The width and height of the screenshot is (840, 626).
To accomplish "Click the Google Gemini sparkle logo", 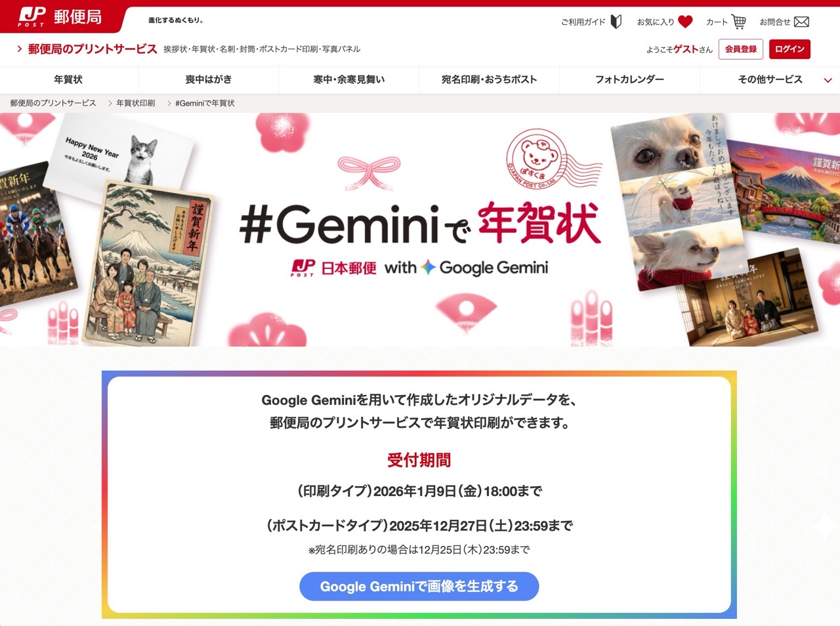I will tap(428, 267).
